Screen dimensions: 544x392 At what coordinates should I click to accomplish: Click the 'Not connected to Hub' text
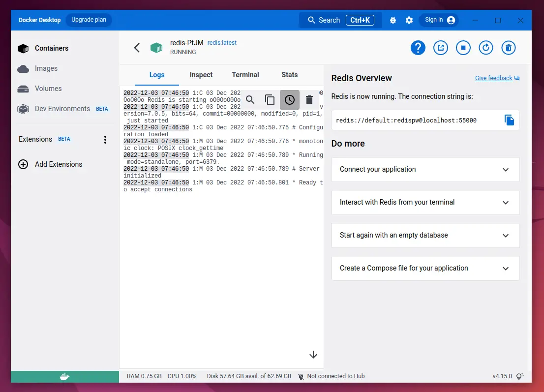coord(336,376)
